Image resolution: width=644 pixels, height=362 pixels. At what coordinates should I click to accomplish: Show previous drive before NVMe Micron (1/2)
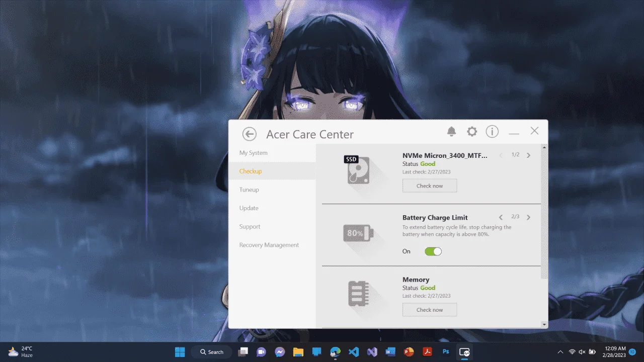(x=501, y=155)
